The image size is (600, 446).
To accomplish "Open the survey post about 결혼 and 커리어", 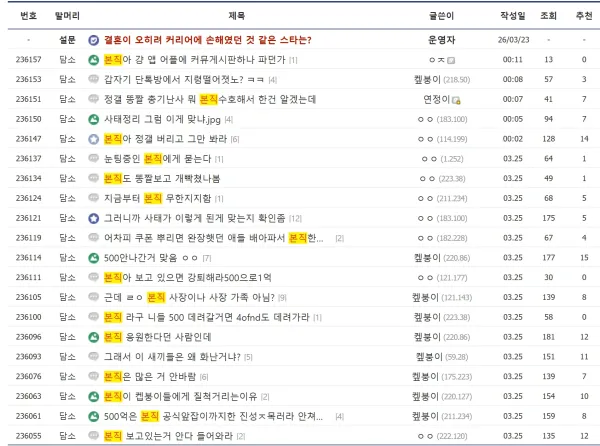I will tap(207, 40).
